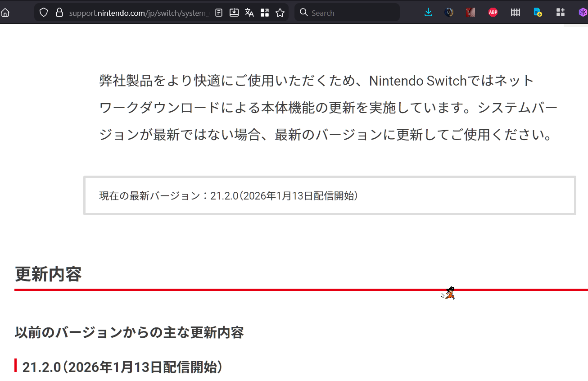Click the 21.2.0 (2026年1月13日配信開始) version heading
Image resolution: width=588 pixels, height=381 pixels.
tap(122, 367)
